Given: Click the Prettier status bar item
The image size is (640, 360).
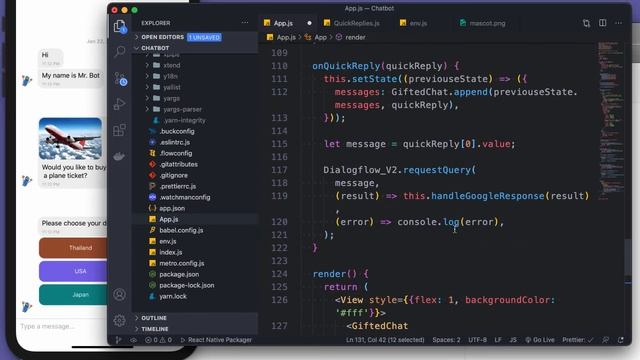Looking at the screenshot, I should point(578,340).
